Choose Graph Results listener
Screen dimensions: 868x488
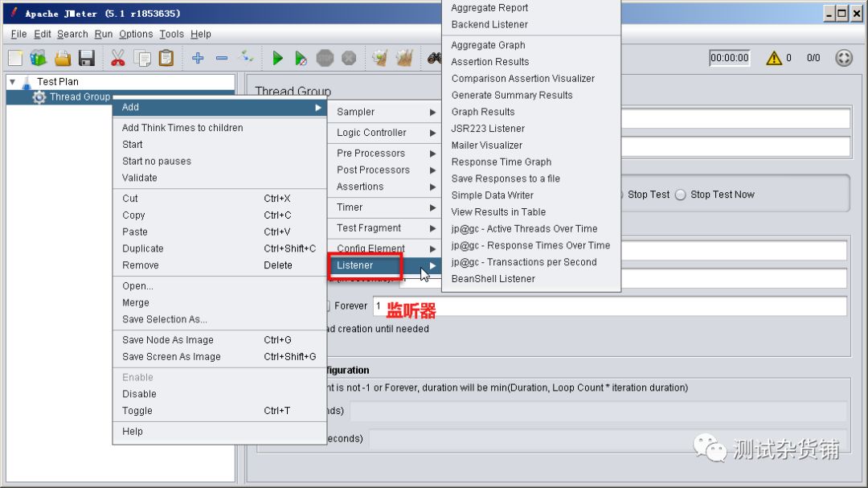531,112
